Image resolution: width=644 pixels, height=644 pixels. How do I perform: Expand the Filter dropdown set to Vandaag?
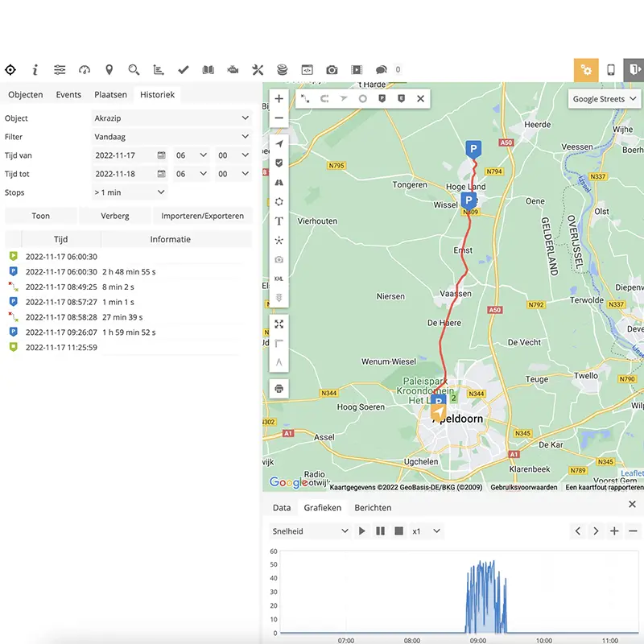[171, 137]
